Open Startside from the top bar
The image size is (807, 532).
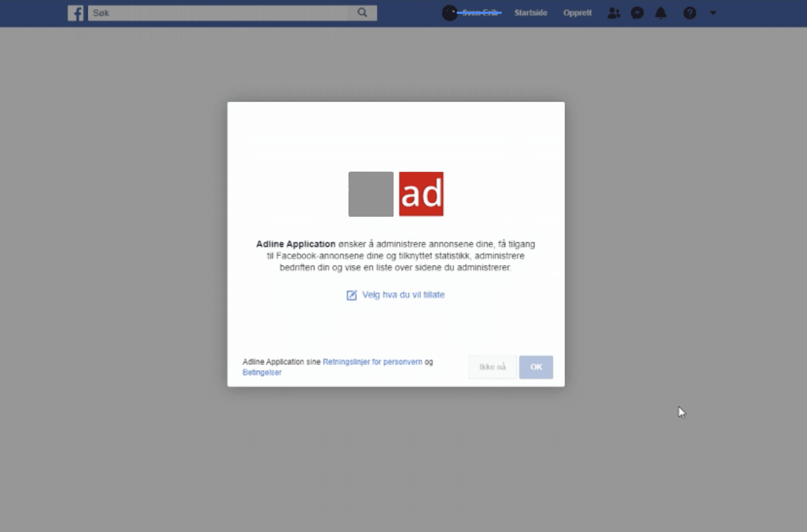[x=531, y=13]
